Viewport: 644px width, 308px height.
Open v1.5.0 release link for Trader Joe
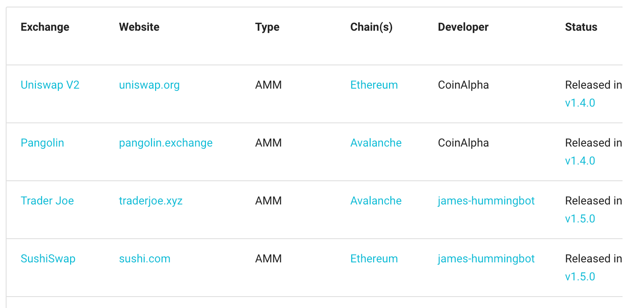[x=580, y=219]
